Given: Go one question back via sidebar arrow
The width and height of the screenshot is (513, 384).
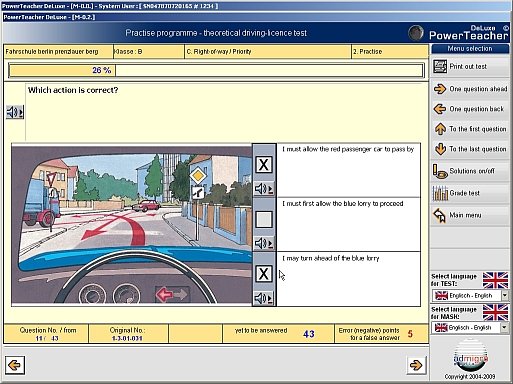Looking at the screenshot, I should point(440,109).
